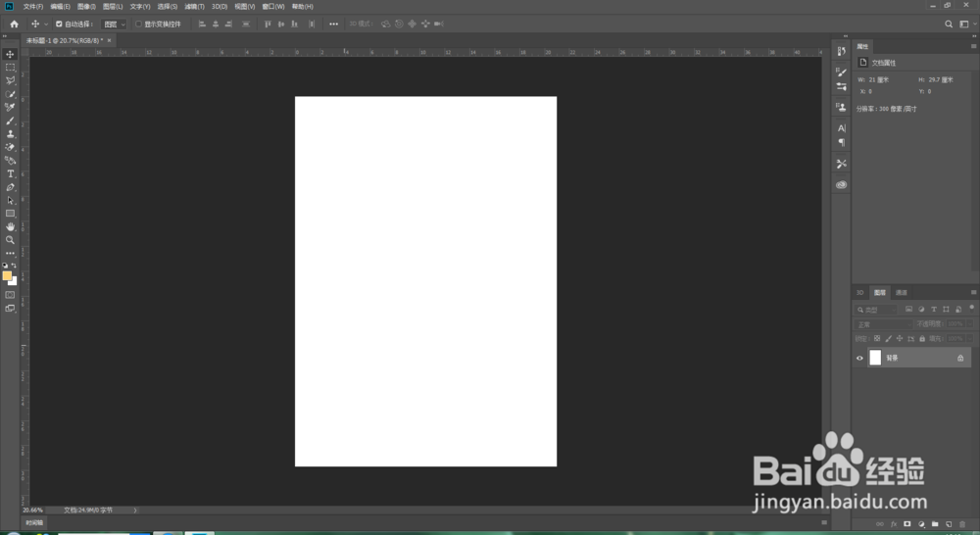Viewport: 980px width, 535px height.
Task: Select the Quick Selection tool
Action: (x=10, y=94)
